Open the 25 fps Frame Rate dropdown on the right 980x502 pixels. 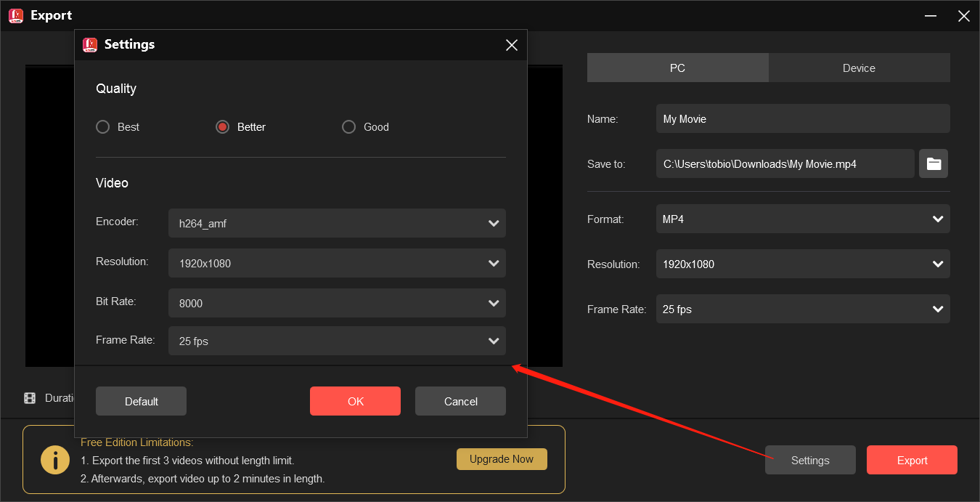coord(803,309)
